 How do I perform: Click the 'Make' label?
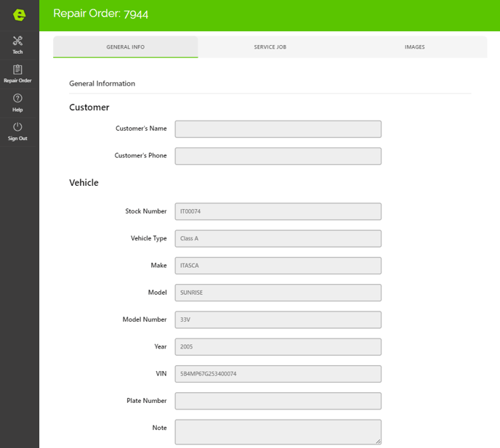(x=159, y=266)
